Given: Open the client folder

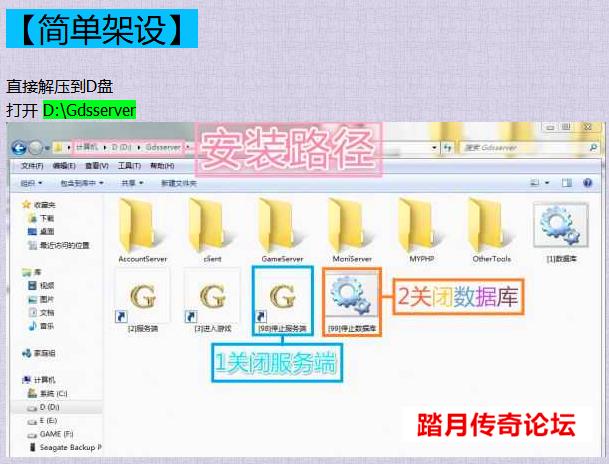Looking at the screenshot, I should 211,227.
